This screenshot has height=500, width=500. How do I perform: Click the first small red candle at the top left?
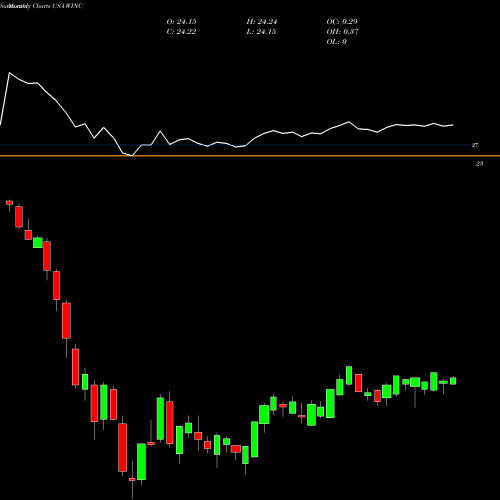[9, 202]
